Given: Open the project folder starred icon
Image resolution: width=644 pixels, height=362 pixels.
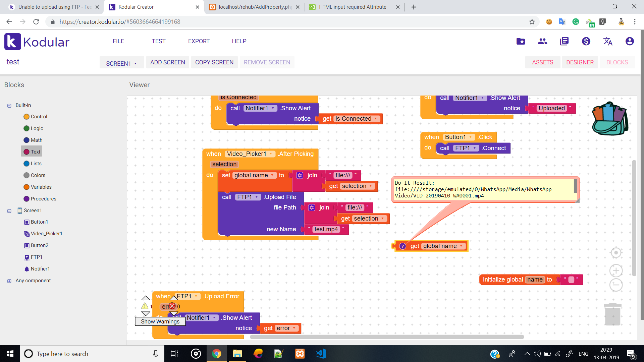Looking at the screenshot, I should coord(521,41).
